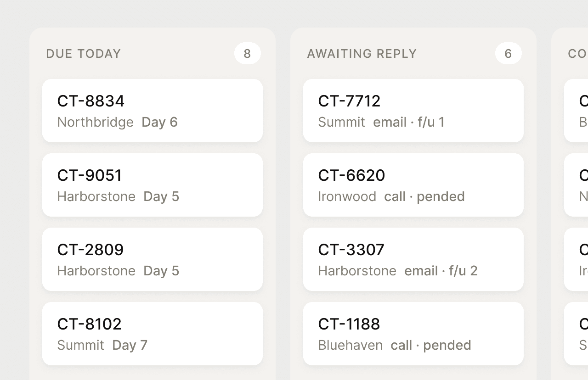Click email f/u 2 status on CT-3307

point(441,271)
